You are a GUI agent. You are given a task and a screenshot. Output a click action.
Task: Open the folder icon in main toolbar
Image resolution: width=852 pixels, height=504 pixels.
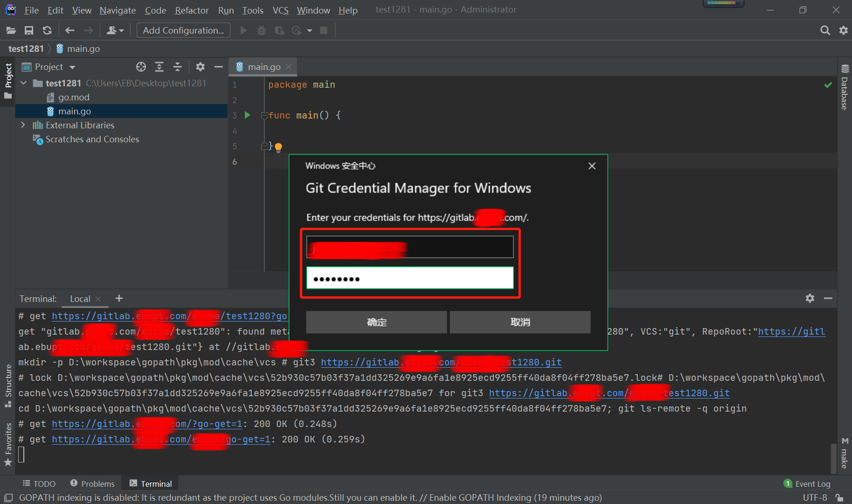tap(11, 30)
